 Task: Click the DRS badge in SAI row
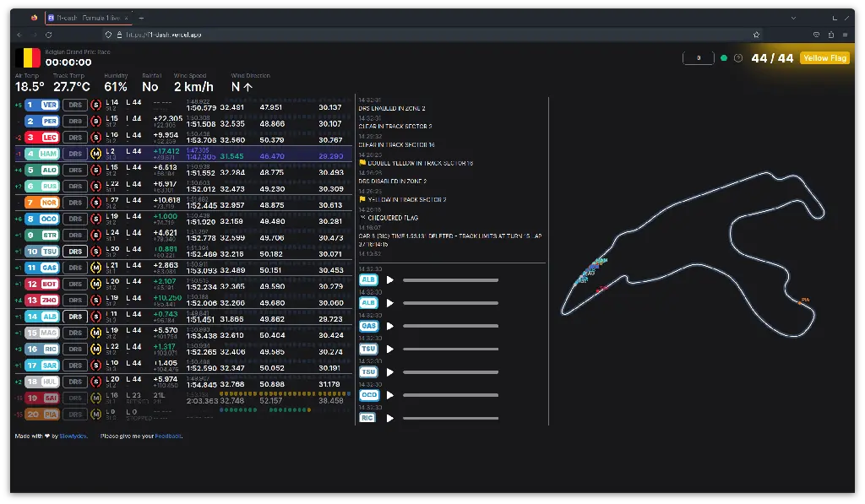75,398
